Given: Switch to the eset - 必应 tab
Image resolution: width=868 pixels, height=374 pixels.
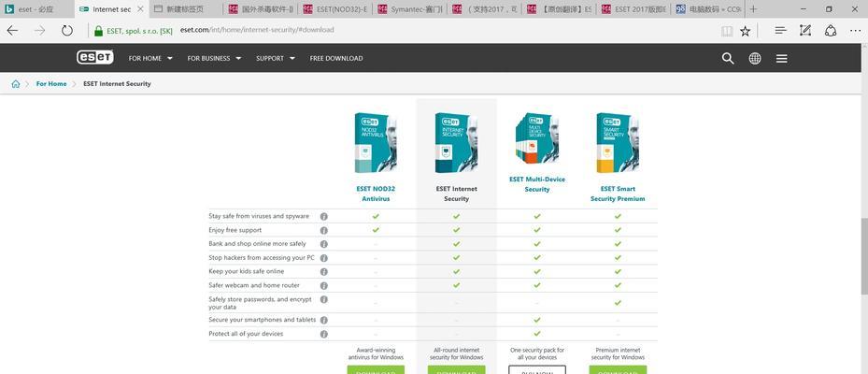Looking at the screenshot, I should pos(36,9).
